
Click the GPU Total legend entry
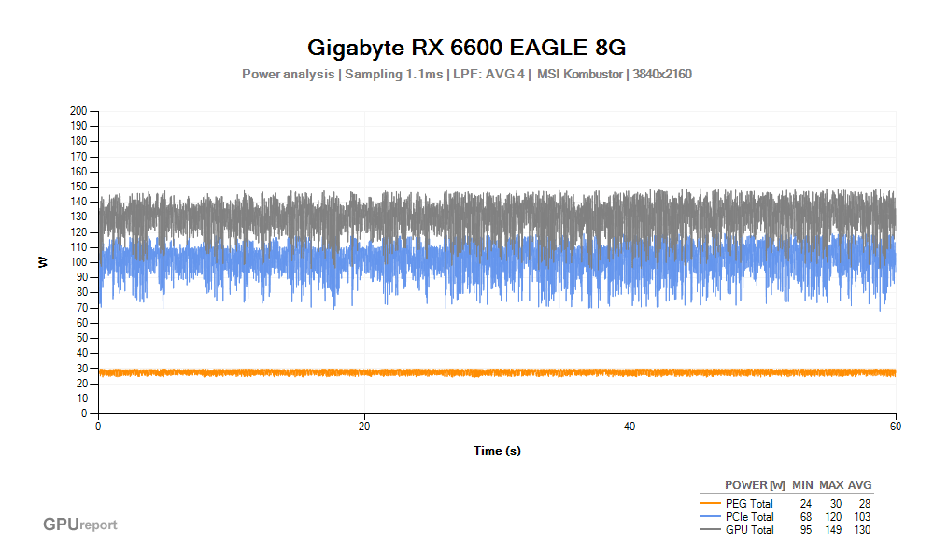coord(749,529)
